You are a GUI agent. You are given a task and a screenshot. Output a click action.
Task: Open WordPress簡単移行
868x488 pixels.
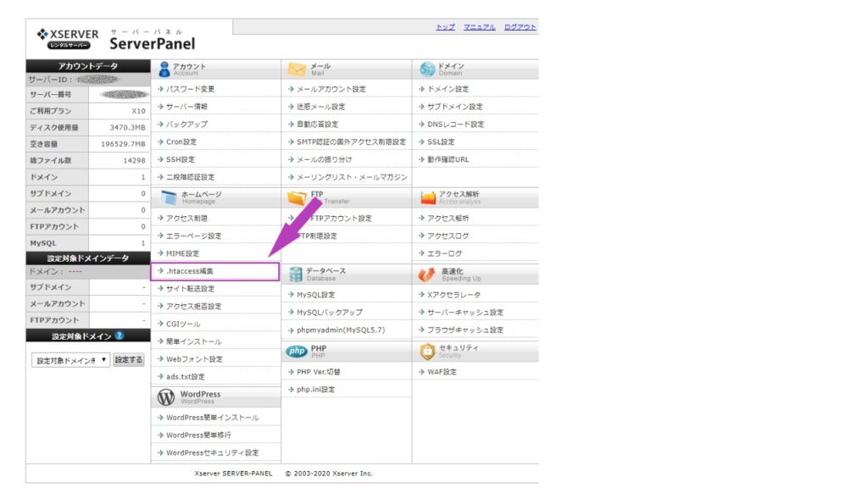tap(198, 435)
